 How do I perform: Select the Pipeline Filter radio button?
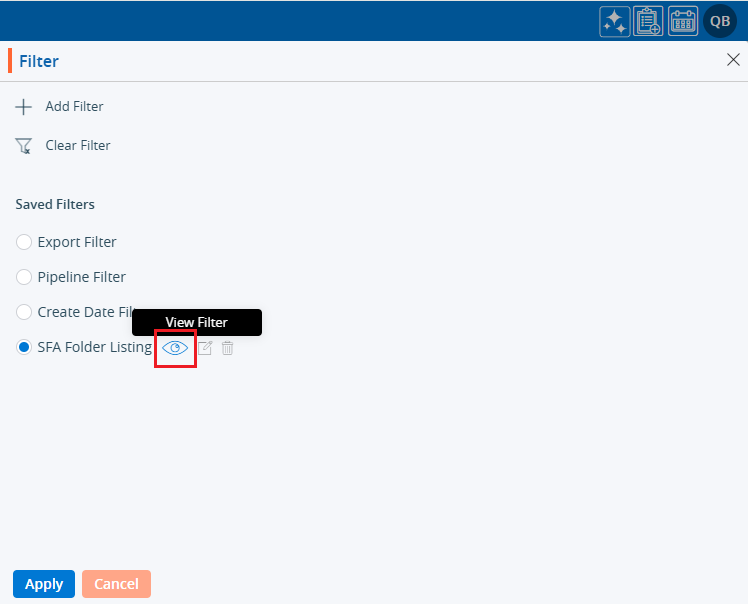24,277
